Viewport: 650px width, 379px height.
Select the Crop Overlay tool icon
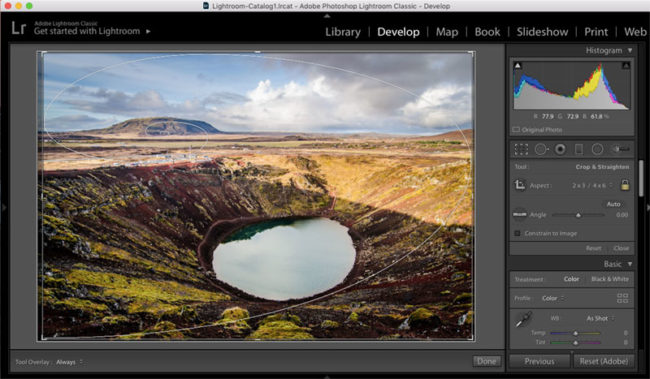[x=521, y=149]
